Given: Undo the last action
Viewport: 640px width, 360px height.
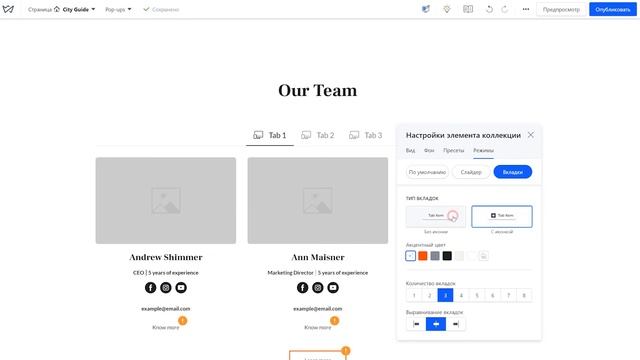Looking at the screenshot, I should pos(489,9).
